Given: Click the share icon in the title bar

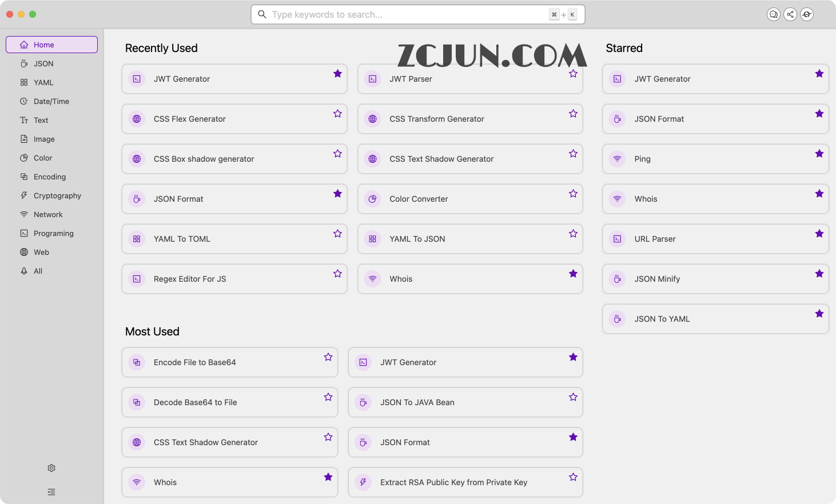Looking at the screenshot, I should click(x=790, y=14).
